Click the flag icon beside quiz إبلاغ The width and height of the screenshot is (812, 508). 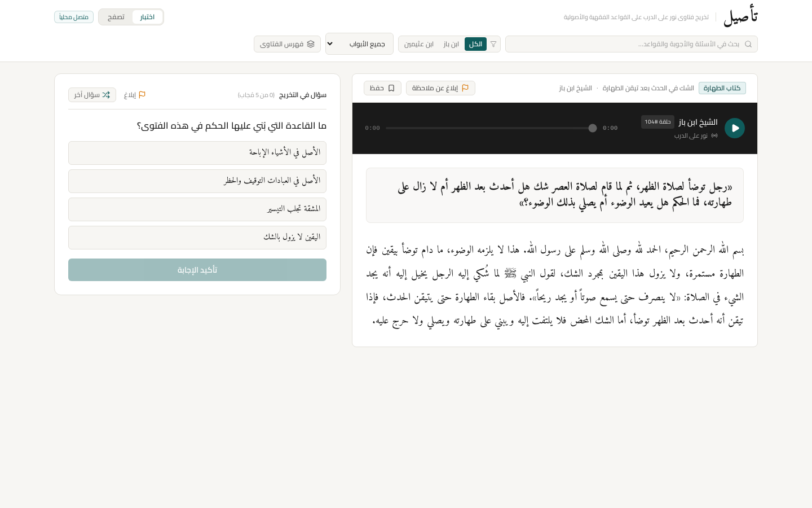click(x=142, y=95)
